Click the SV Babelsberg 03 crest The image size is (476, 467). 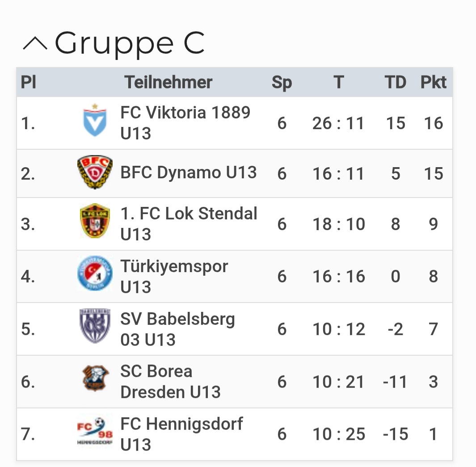tap(95, 326)
